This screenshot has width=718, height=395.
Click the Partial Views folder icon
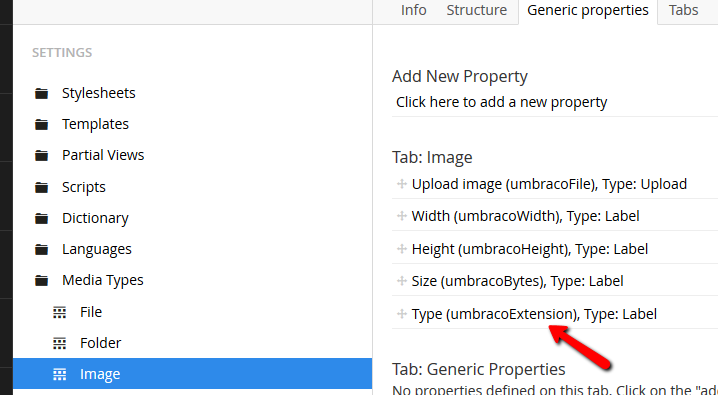pos(42,156)
